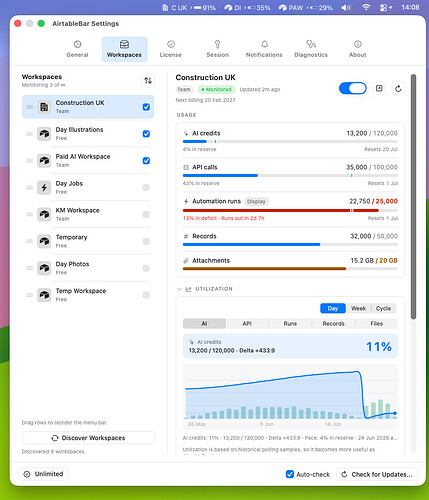Viewport: 429px width, 500px height.
Task: Click the Unlimited license button
Action: (43, 474)
